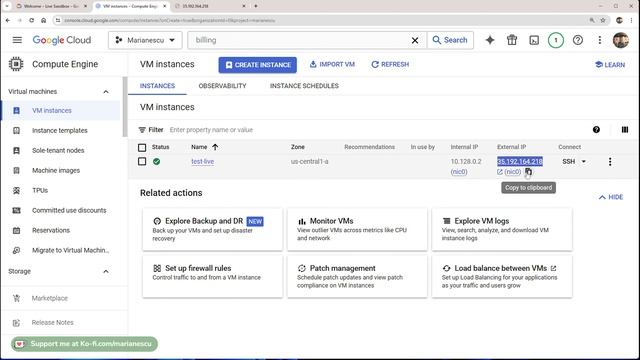Open Instance templates in sidebar
Image resolution: width=640 pixels, height=360 pixels.
click(60, 131)
